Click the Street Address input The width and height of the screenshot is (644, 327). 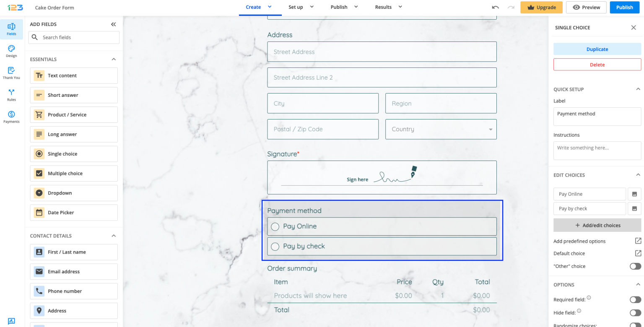[382, 52]
